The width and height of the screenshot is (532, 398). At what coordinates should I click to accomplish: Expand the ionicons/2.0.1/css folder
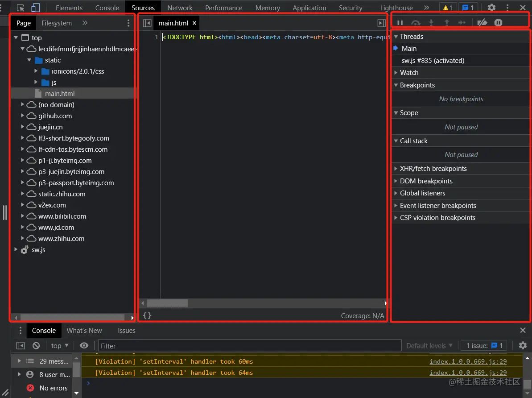pyautogui.click(x=36, y=71)
